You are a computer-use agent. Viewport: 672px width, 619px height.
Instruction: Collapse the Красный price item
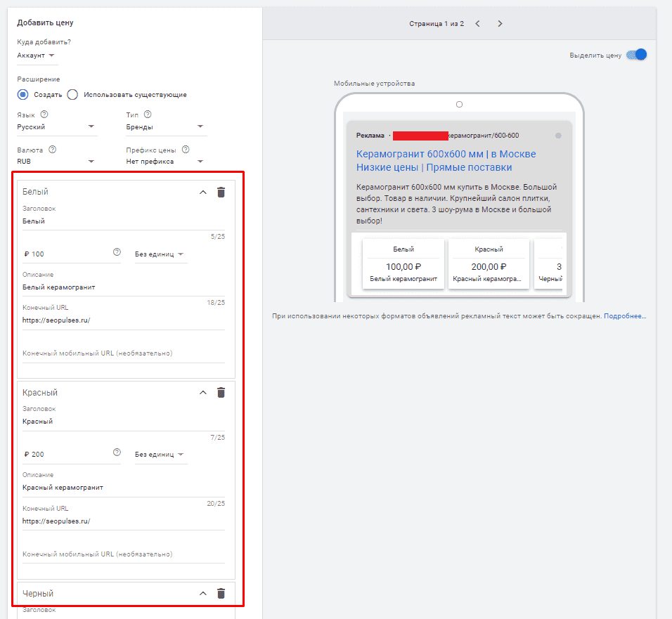pyautogui.click(x=203, y=392)
